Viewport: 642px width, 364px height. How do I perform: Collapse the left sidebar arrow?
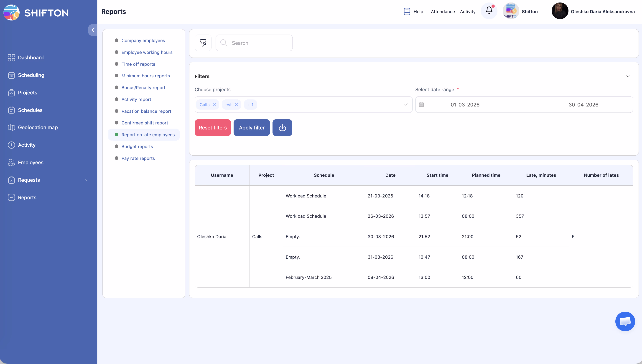(x=93, y=30)
